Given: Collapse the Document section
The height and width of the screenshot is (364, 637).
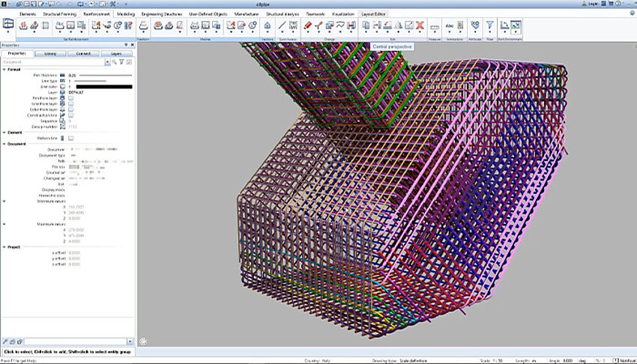Looking at the screenshot, I should (x=4, y=143).
